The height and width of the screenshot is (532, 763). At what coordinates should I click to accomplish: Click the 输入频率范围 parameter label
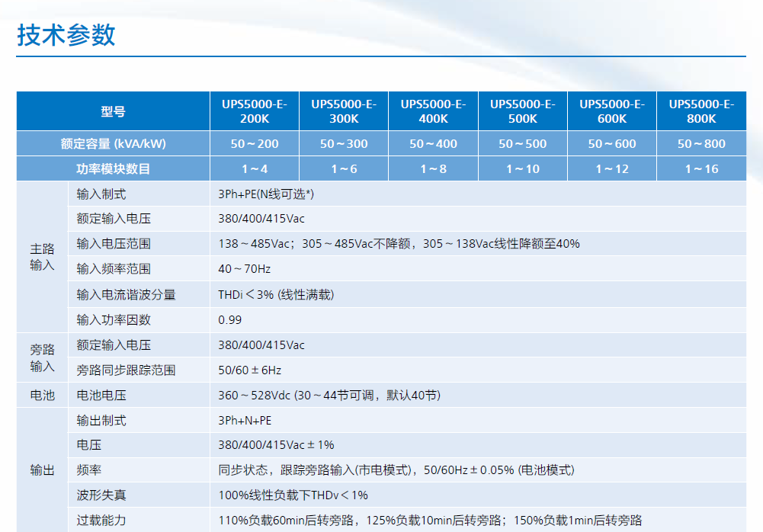114,269
